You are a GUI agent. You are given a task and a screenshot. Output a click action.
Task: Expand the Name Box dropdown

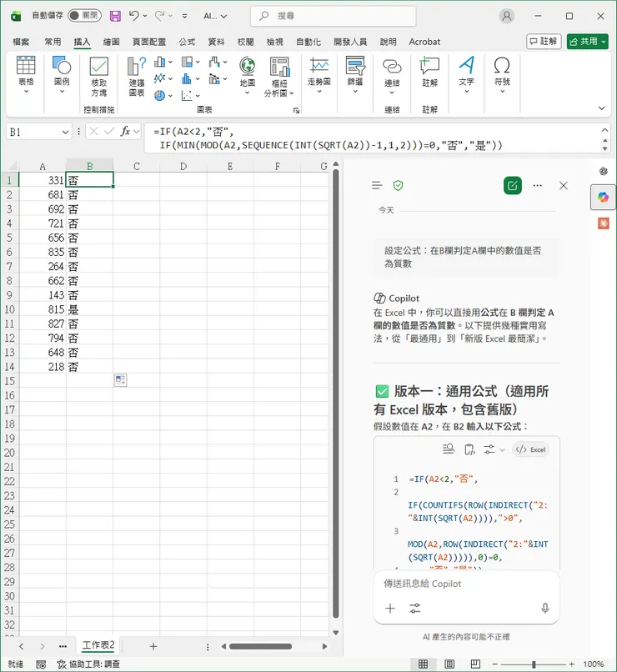pos(65,132)
